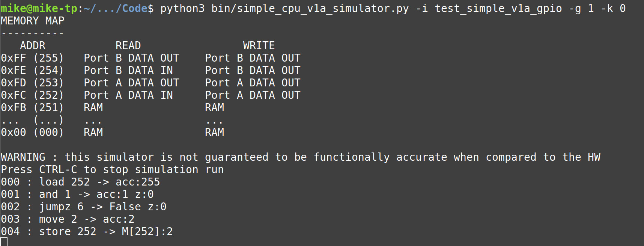Click the WRITE column header
Viewport: 644px width, 246px height.
[259, 45]
